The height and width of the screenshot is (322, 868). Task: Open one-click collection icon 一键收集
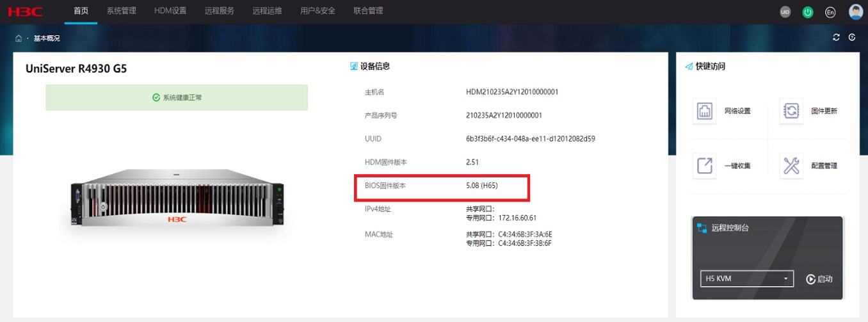[705, 165]
